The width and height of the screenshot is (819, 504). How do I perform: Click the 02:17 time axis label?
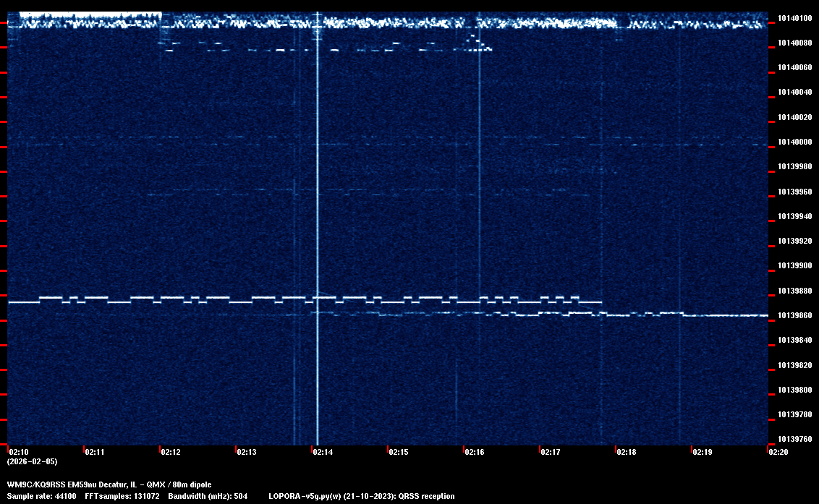coord(551,452)
